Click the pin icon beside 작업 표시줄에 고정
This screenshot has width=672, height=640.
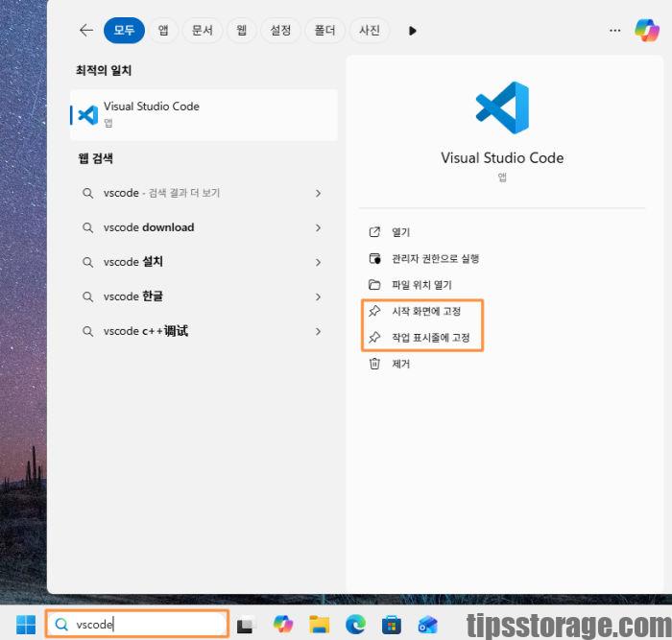pyautogui.click(x=374, y=338)
